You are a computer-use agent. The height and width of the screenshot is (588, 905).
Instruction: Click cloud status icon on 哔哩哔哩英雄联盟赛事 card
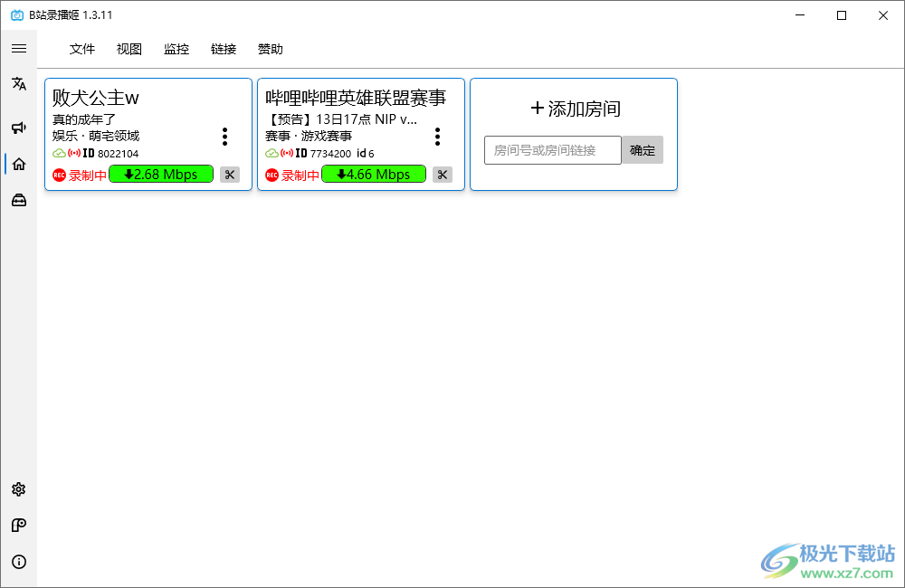(x=271, y=154)
